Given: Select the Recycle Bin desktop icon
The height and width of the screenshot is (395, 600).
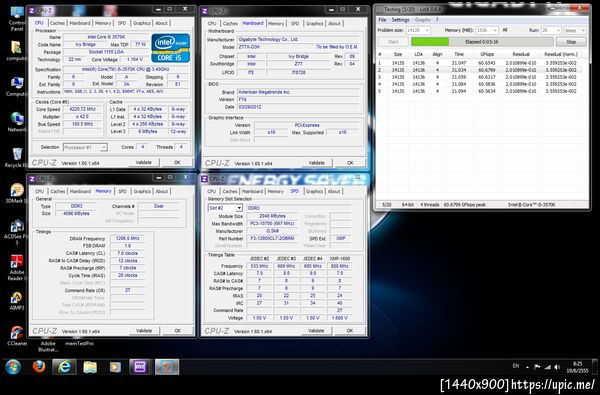Looking at the screenshot, I should 16,158.
